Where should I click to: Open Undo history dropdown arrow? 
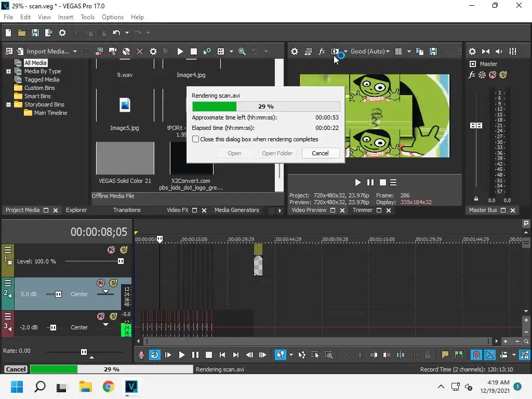[x=127, y=33]
